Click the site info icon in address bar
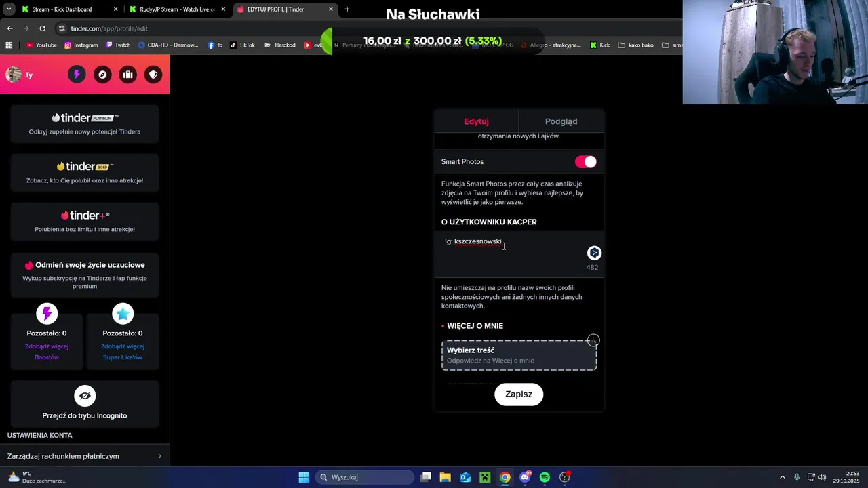This screenshot has width=868, height=488. 62,28
